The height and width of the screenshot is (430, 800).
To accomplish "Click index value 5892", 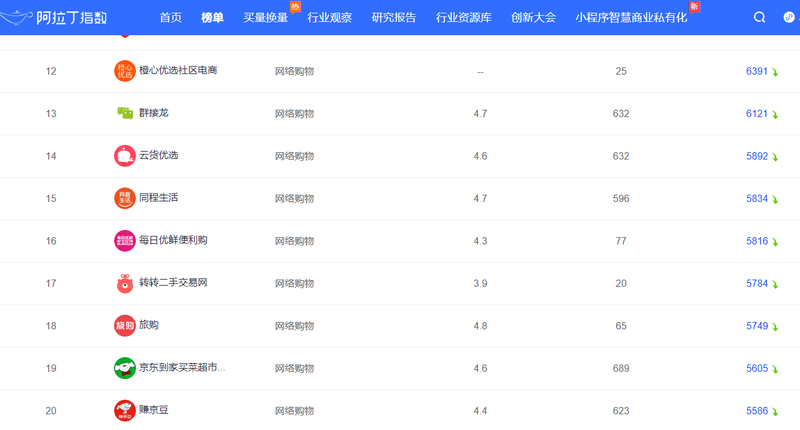I will [757, 156].
